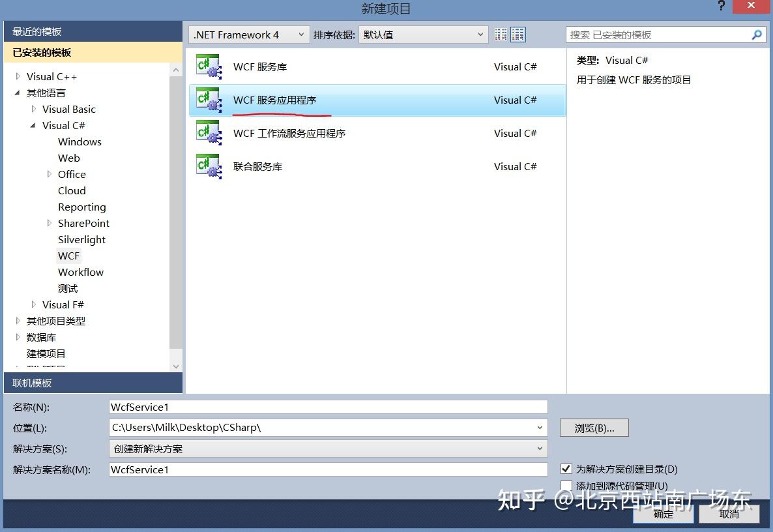Click the tree scrollbar down arrow

click(176, 366)
